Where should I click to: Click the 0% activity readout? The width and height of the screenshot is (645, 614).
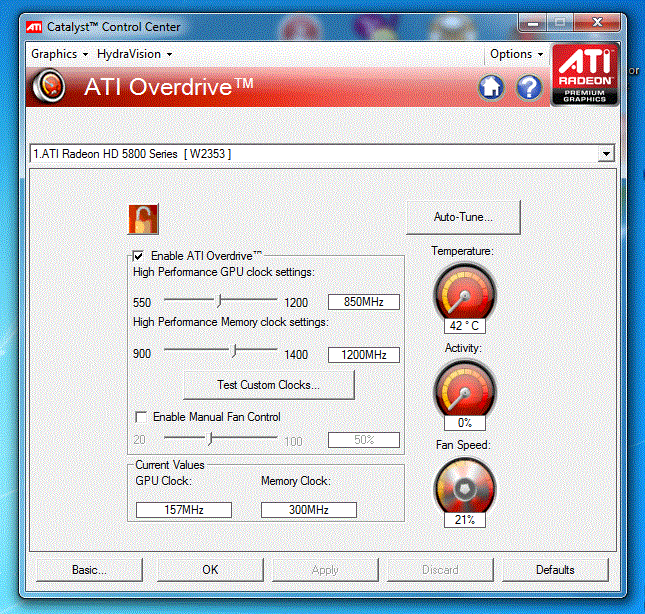click(465, 423)
